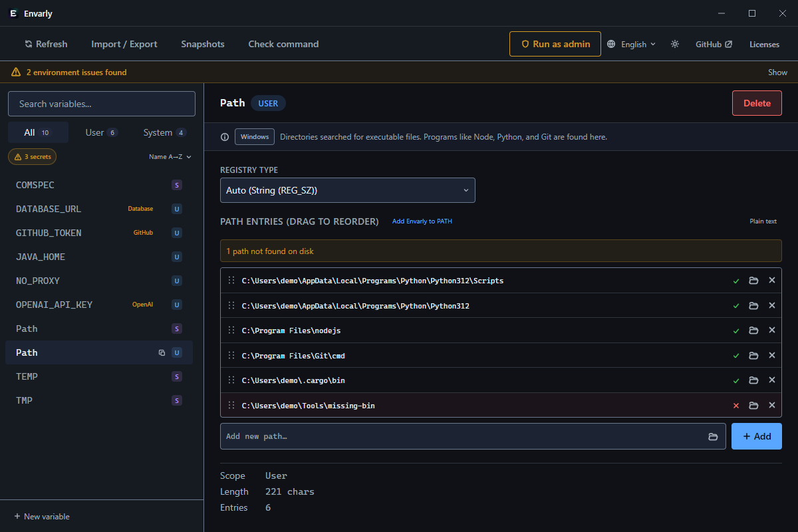Open folder for the Git\cmd path entry
798x532 pixels.
point(753,356)
